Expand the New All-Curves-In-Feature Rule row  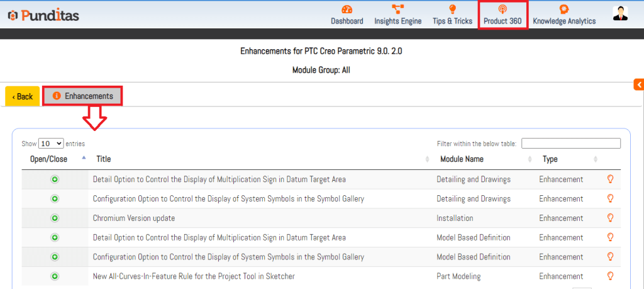pos(55,276)
